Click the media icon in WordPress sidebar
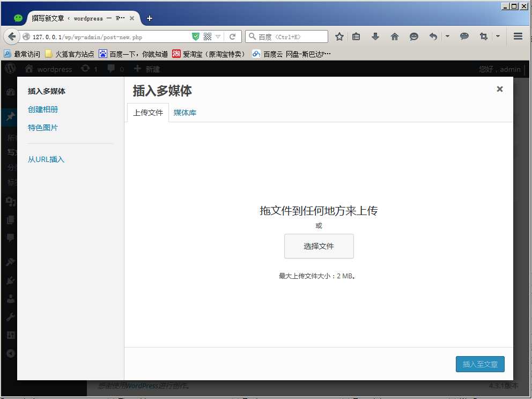The width and height of the screenshot is (532, 399). pyautogui.click(x=11, y=202)
